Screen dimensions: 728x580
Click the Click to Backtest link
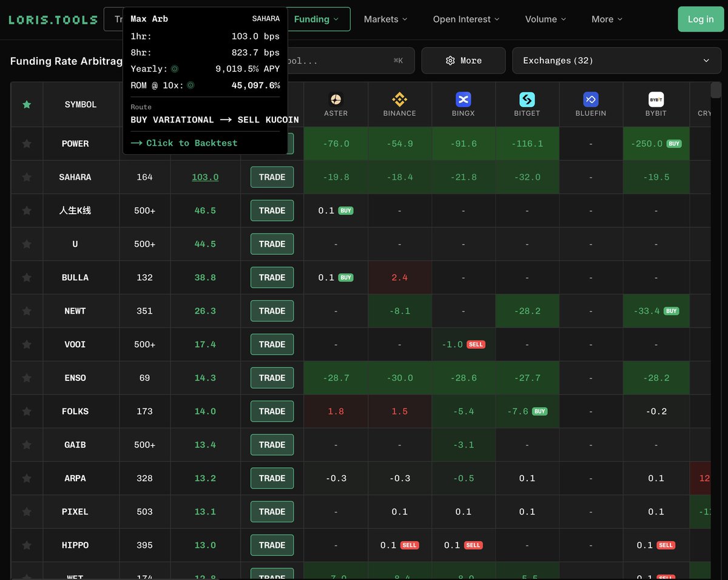[x=184, y=143]
